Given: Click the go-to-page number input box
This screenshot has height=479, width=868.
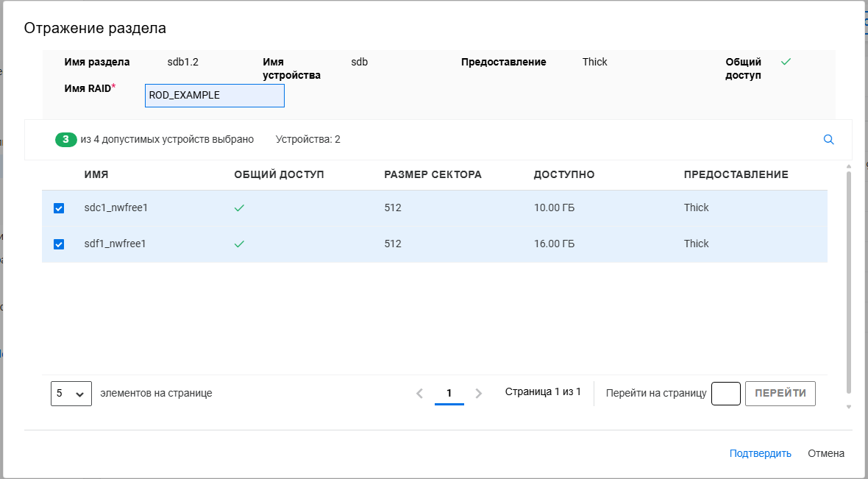Looking at the screenshot, I should (725, 394).
